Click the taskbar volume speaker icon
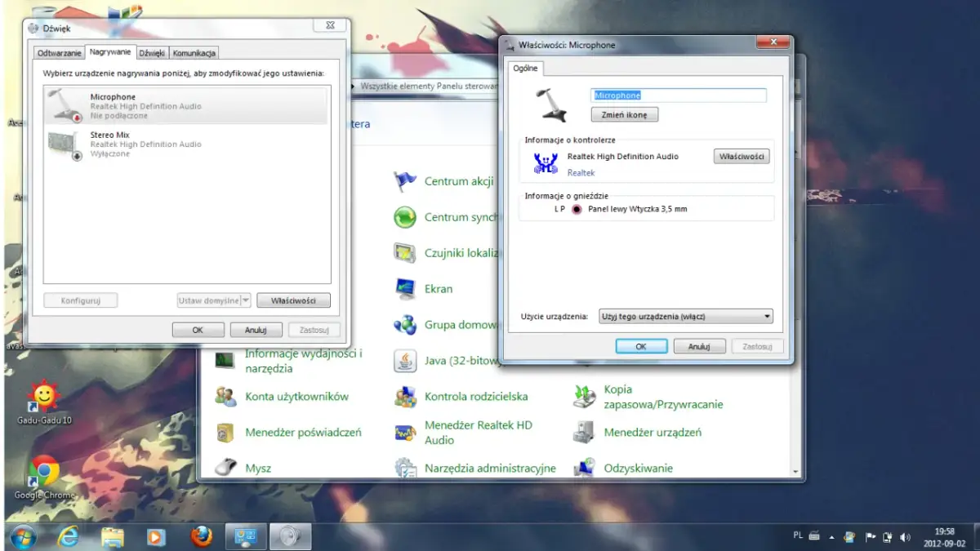The width and height of the screenshot is (980, 551). pos(905,537)
